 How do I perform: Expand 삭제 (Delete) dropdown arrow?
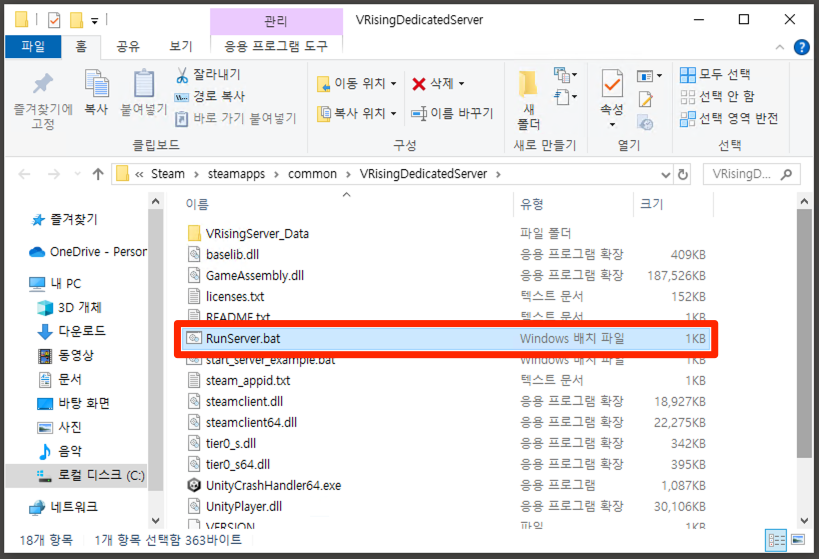click(x=462, y=84)
